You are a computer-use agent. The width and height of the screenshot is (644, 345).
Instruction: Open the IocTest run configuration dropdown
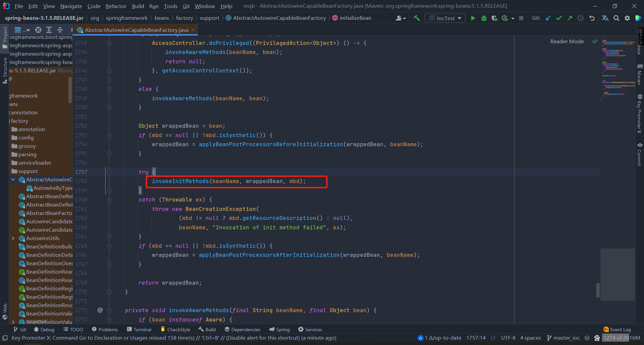pos(445,18)
